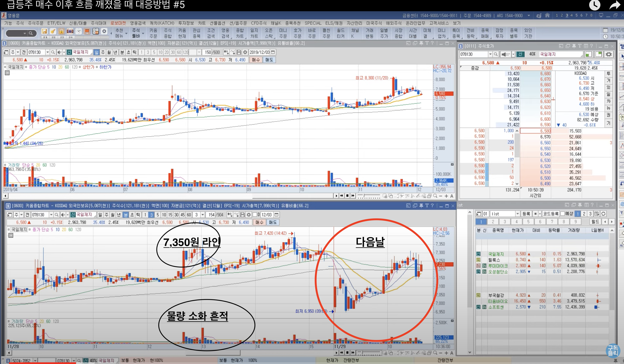Toggle the D checkbox in the lower chart toolbar

coord(255,215)
